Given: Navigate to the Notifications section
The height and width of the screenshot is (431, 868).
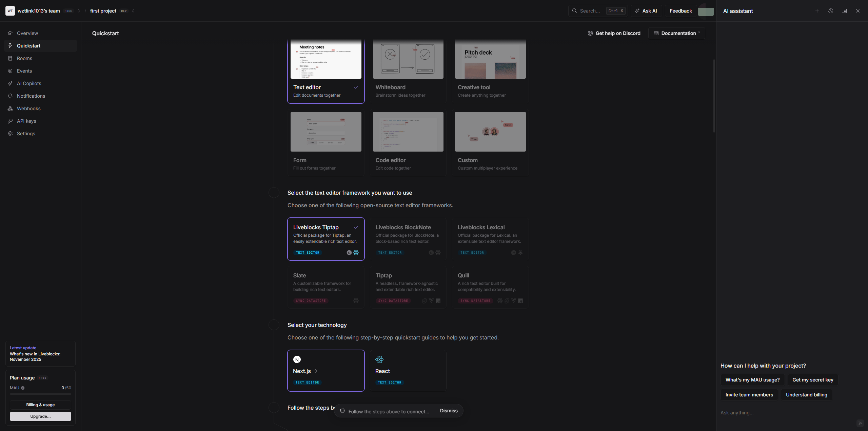Looking at the screenshot, I should 31,96.
